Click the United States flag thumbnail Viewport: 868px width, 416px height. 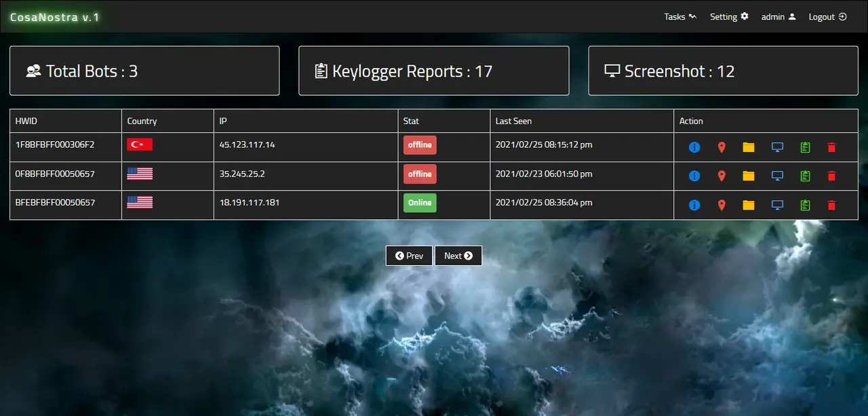[x=139, y=174]
